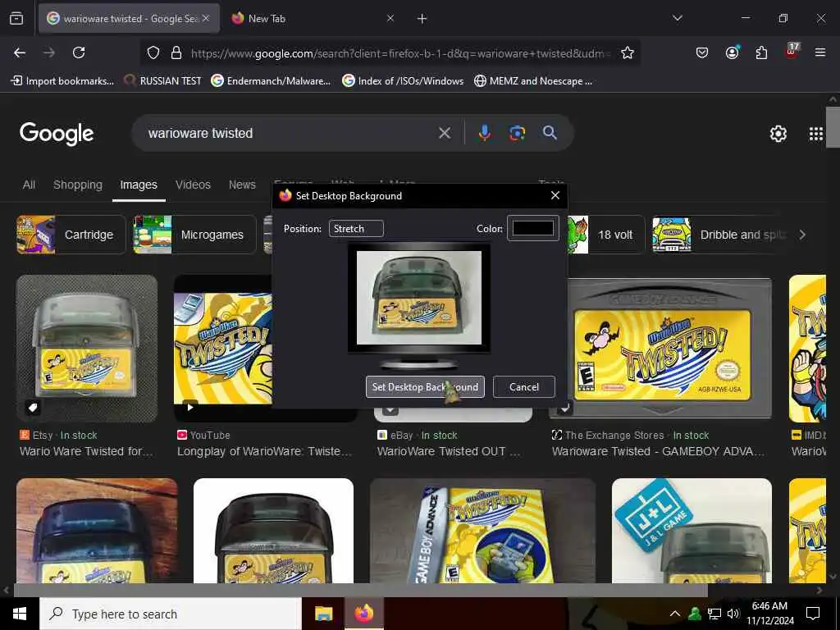Open the Extensions puzzle icon

[761, 52]
